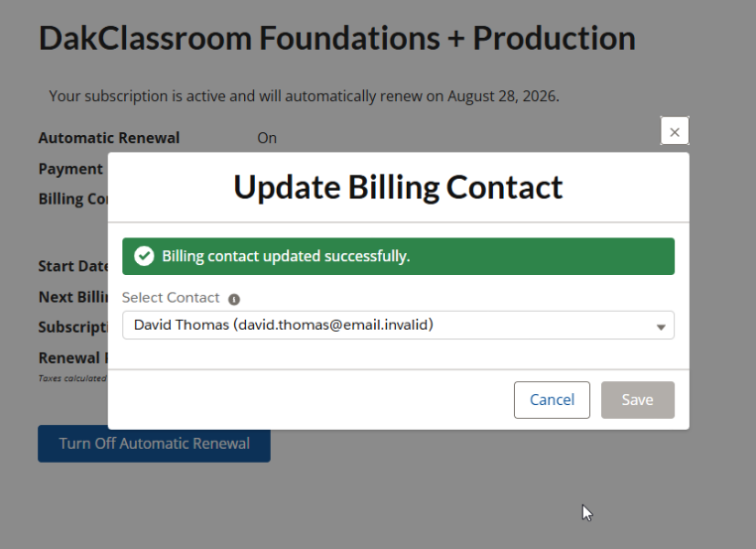Click the info icon beside Select Contact
The width and height of the screenshot is (756, 549).
(234, 299)
